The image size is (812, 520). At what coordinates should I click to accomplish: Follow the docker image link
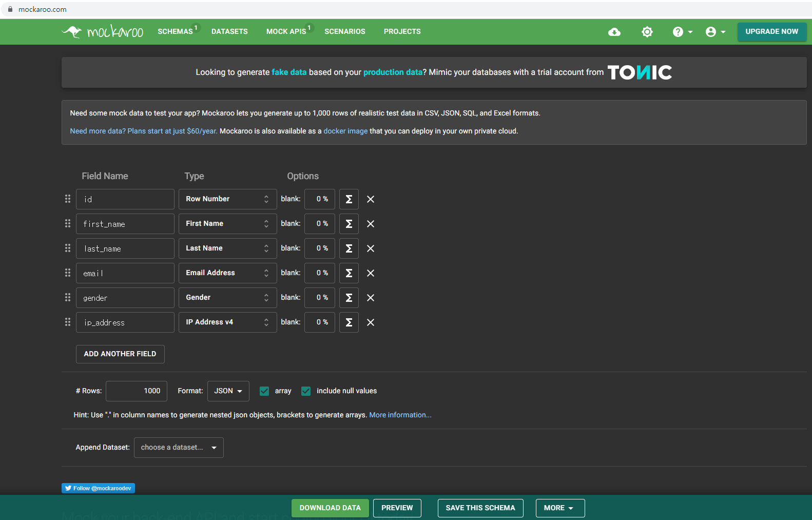[345, 131]
